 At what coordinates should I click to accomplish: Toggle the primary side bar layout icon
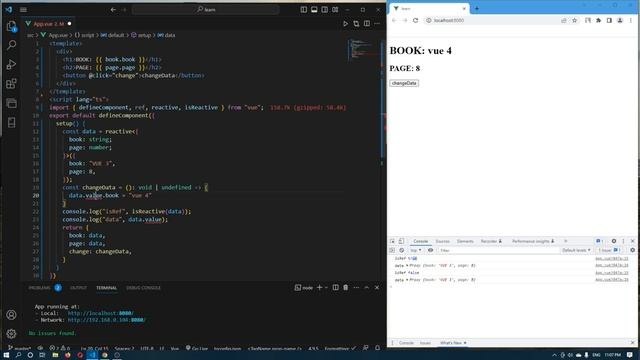point(304,9)
